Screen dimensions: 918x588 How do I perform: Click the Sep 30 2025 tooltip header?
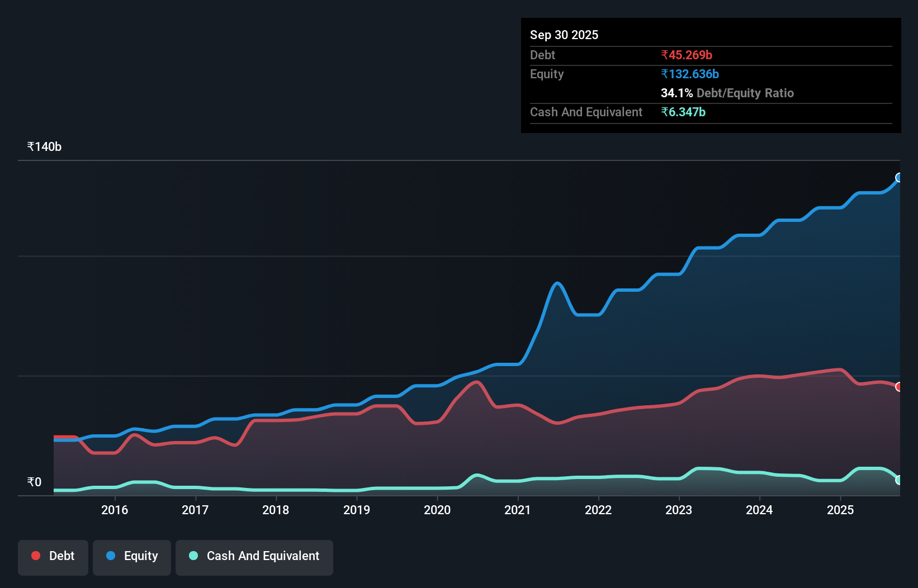(564, 35)
